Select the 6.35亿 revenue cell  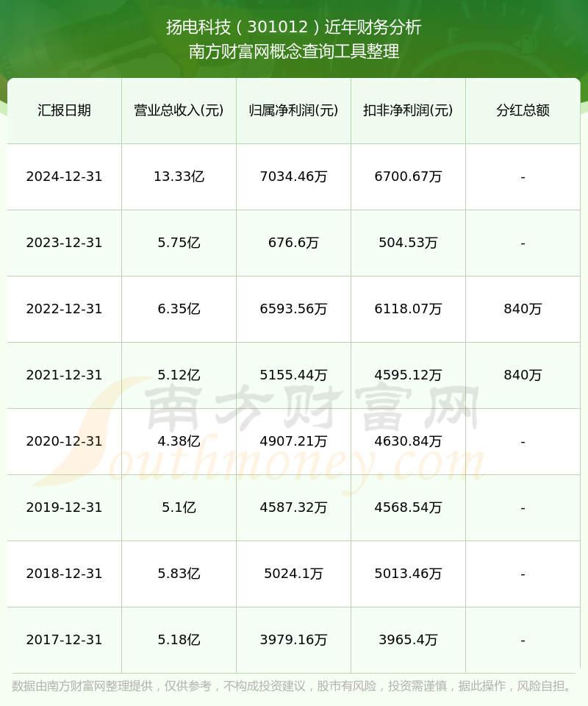point(179,309)
